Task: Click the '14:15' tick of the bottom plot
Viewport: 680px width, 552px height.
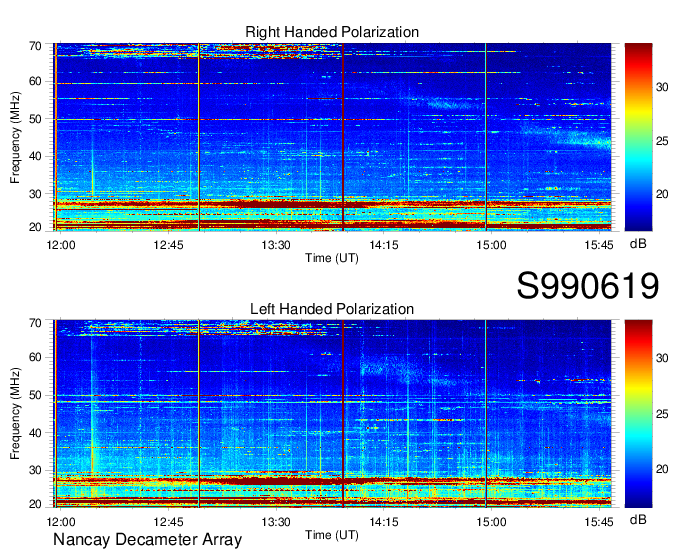Action: coord(384,522)
